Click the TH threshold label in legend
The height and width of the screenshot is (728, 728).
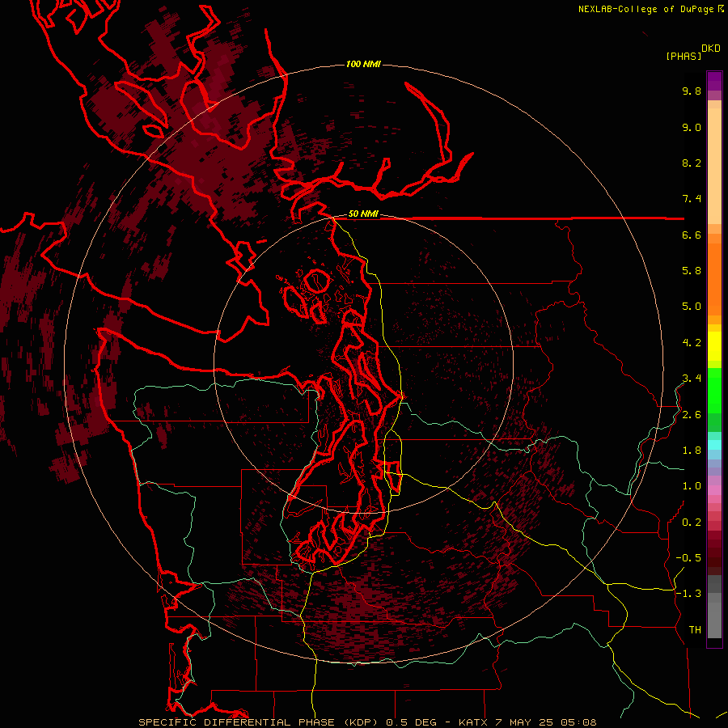695,630
